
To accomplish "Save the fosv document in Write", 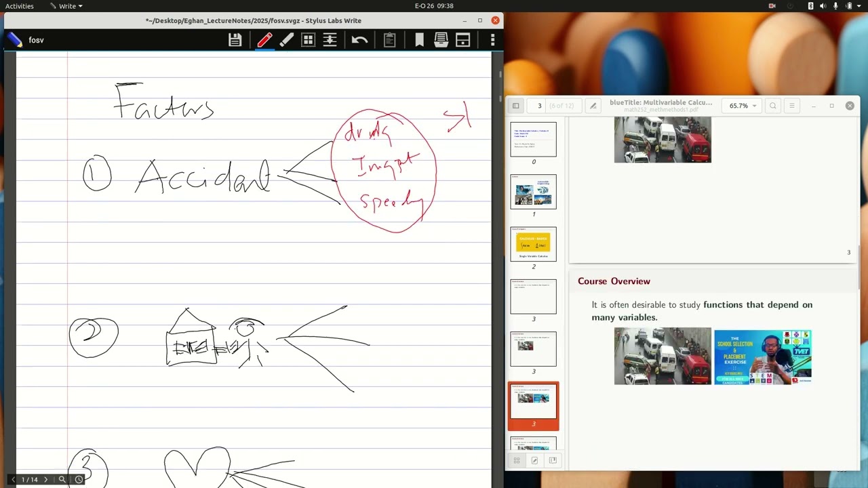I will point(235,40).
